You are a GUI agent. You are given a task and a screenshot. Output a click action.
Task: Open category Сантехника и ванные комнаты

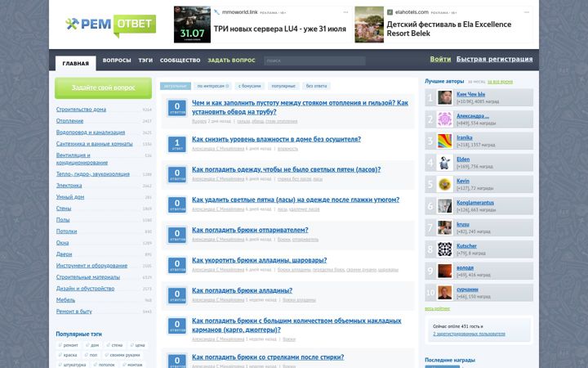pos(94,144)
